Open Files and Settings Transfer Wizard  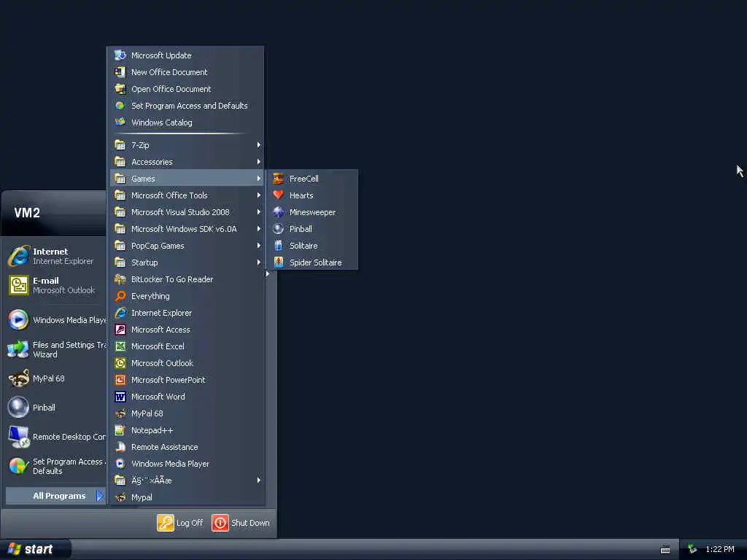(x=55, y=349)
